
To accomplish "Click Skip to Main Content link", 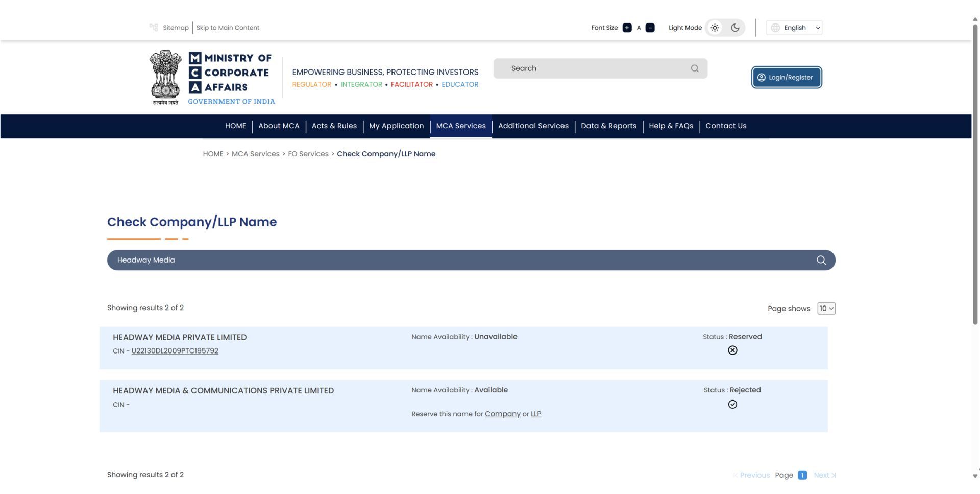I will (228, 28).
